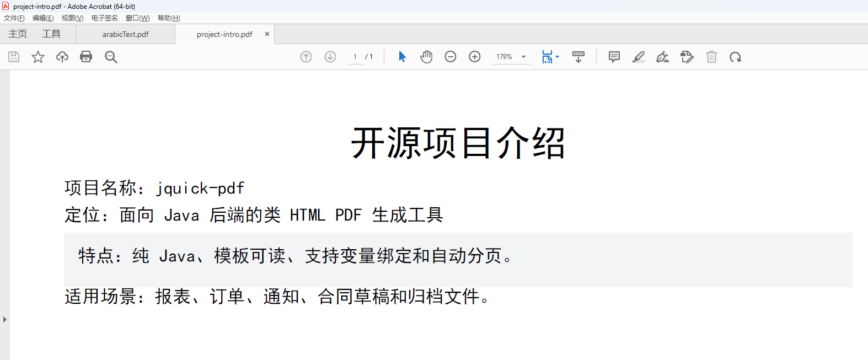Close the project-intro.pdf tab
The height and width of the screenshot is (360, 868).
click(267, 34)
